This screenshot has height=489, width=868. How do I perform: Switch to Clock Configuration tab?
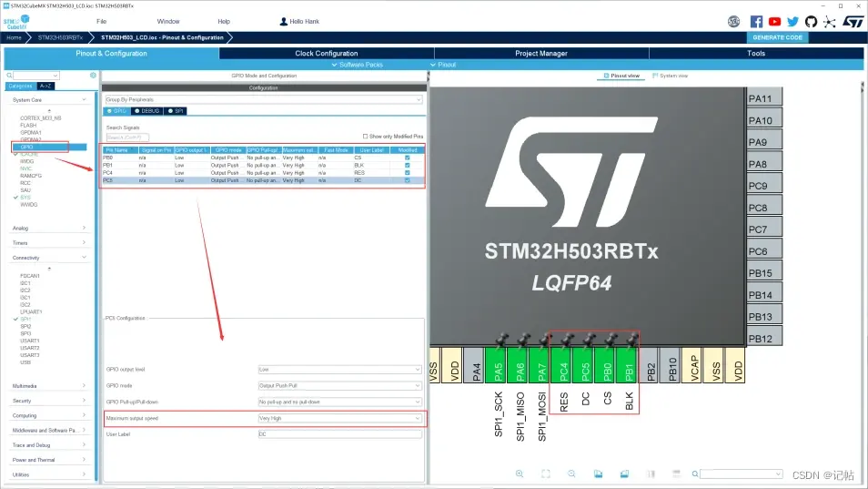point(327,53)
